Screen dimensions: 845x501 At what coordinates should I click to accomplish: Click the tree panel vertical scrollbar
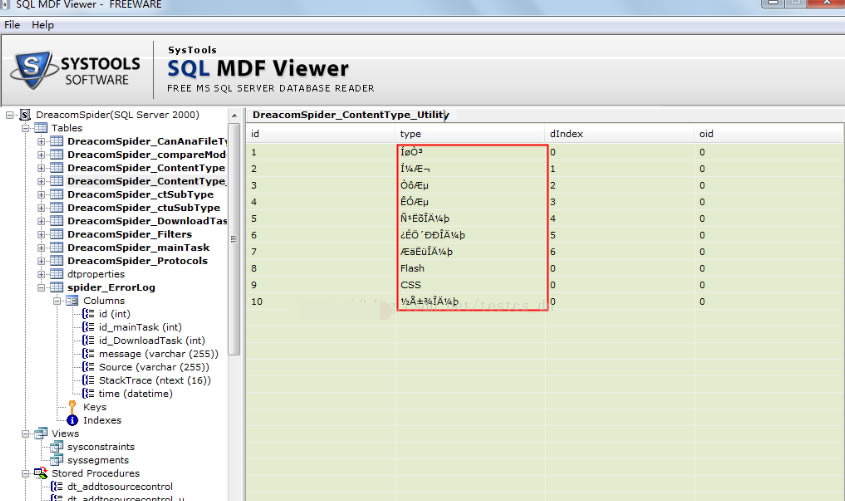coord(235,250)
